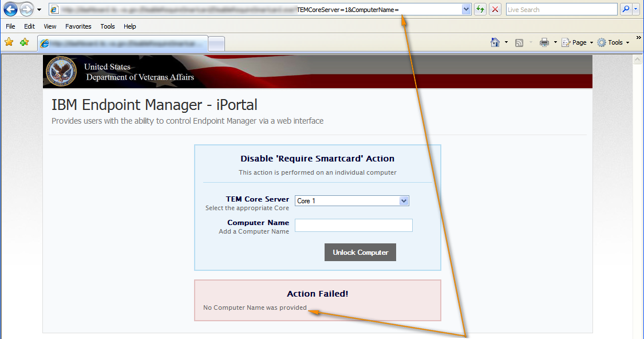Screen dimensions: 644x339
Task: Open a new blank tab
Action: (216, 44)
